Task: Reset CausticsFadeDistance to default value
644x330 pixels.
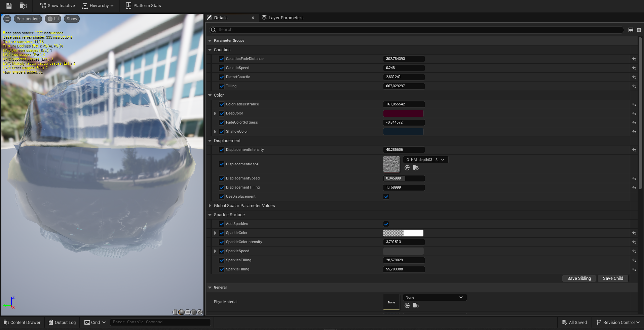Action: tap(634, 59)
